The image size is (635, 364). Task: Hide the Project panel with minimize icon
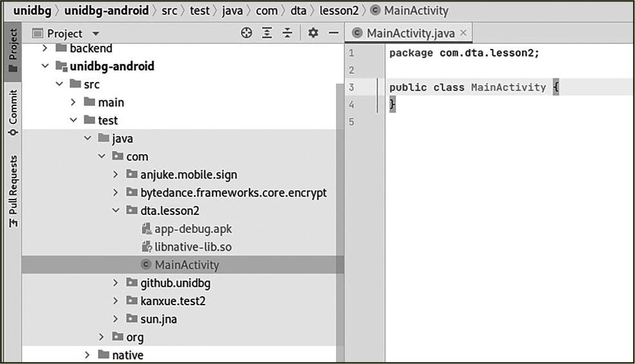click(333, 33)
